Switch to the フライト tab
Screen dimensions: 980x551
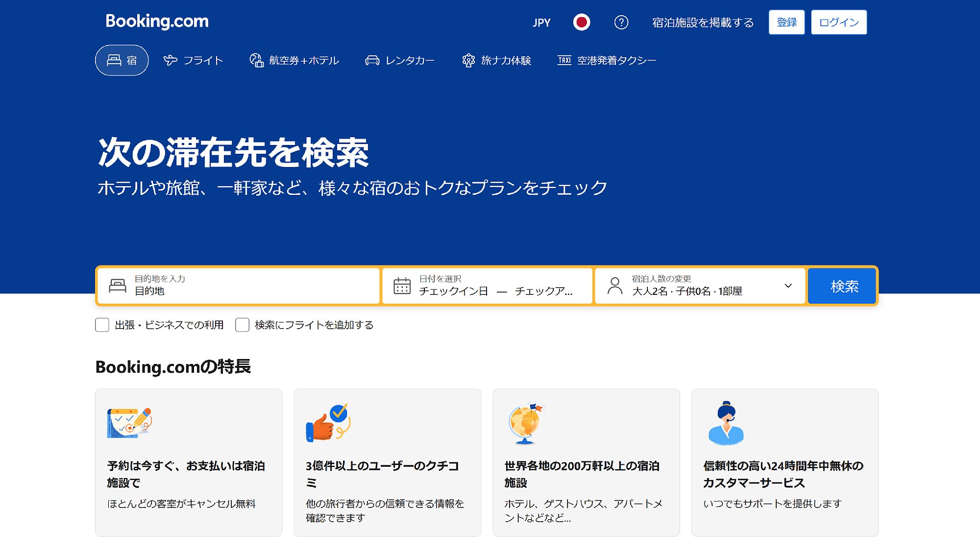point(193,60)
